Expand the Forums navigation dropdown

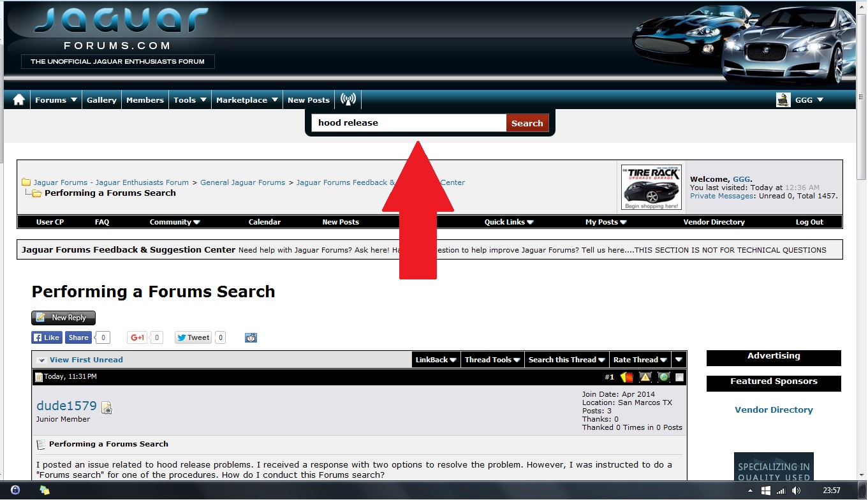pos(56,100)
